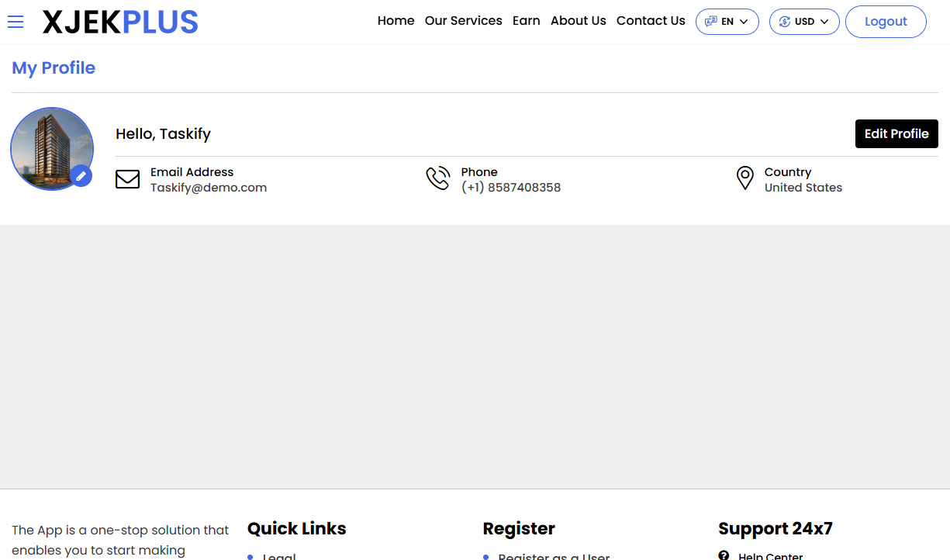Click the currency exchange icon
The image size is (950, 560).
(784, 22)
